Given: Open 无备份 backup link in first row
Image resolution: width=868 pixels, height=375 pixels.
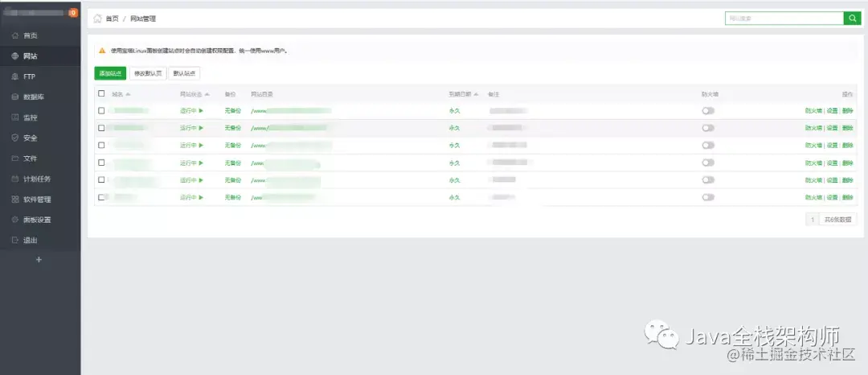Looking at the screenshot, I should coord(233,111).
